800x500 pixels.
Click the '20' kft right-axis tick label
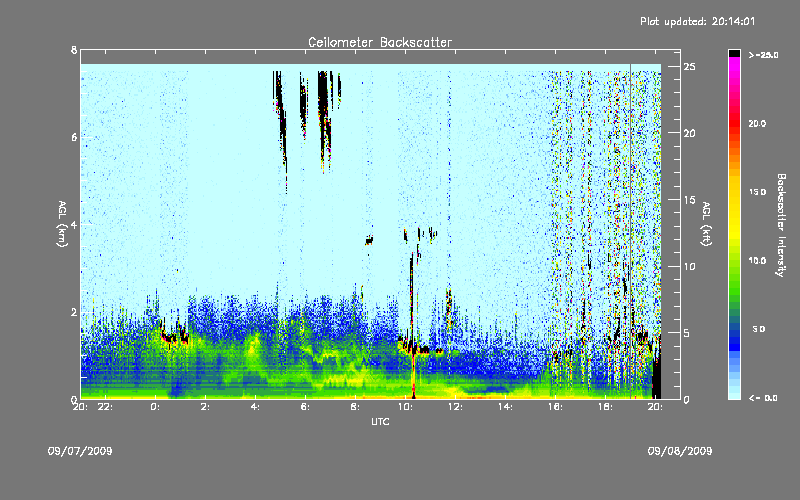(x=689, y=133)
